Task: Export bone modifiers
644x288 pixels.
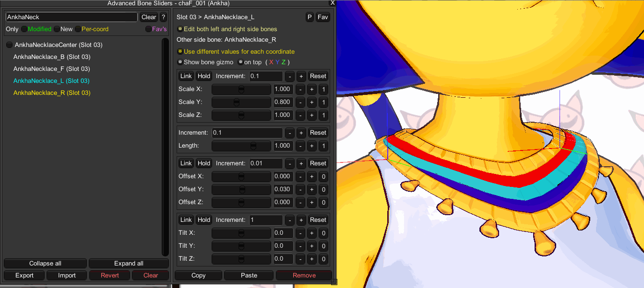Action: [24, 276]
